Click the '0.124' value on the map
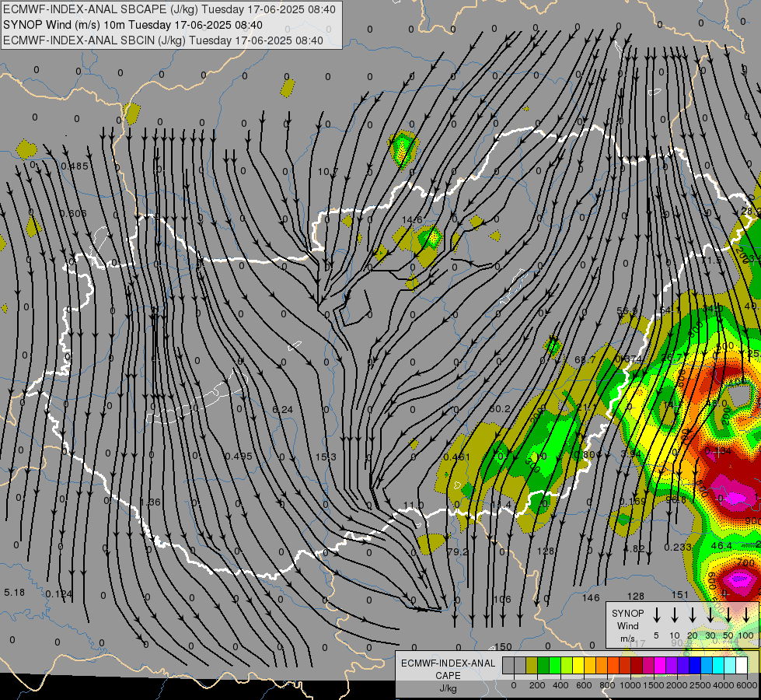The width and height of the screenshot is (761, 700). pyautogui.click(x=59, y=594)
